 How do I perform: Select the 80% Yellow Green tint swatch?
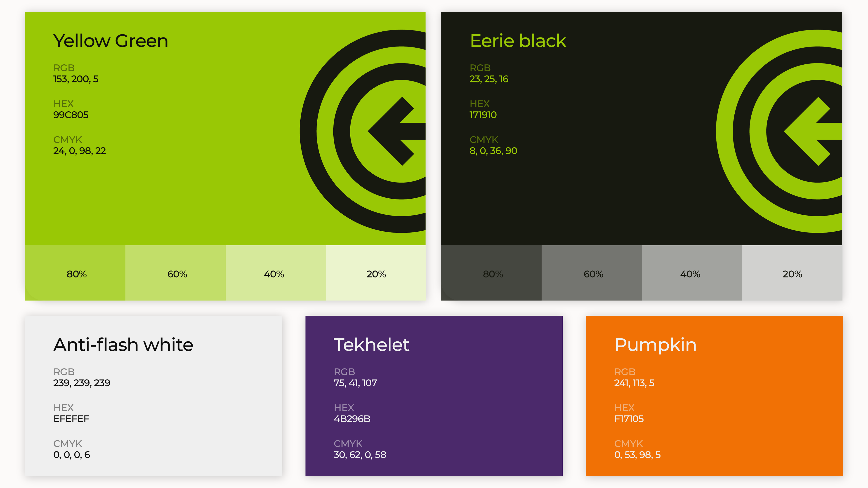pos(75,273)
